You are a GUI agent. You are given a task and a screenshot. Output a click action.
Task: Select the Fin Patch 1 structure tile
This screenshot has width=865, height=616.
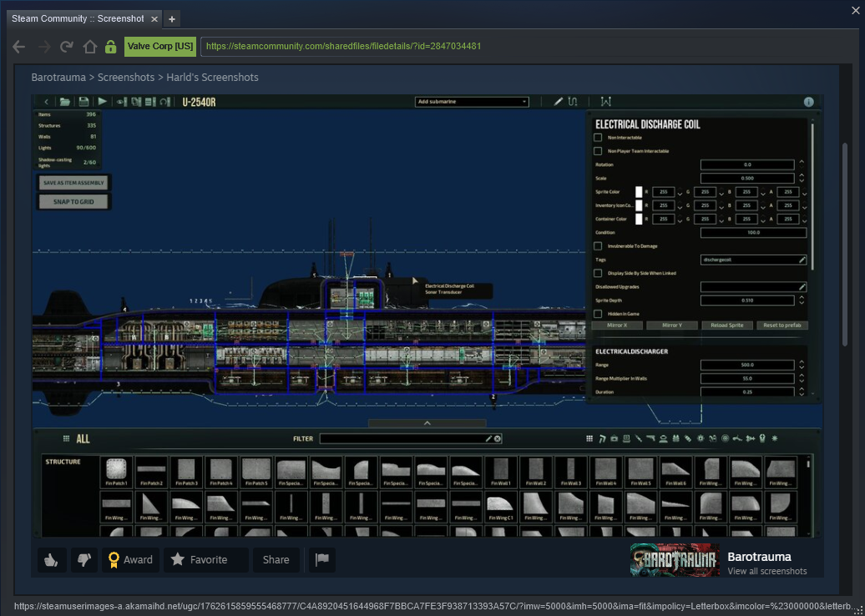(116, 472)
